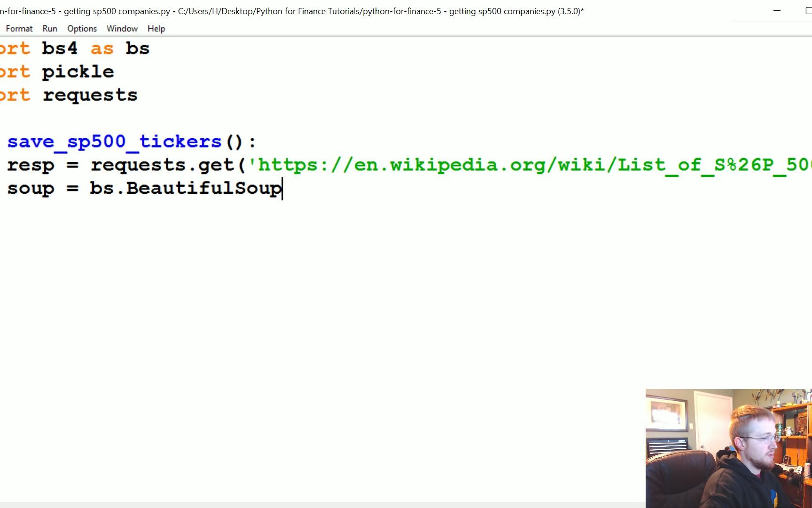
Task: Open the Window menu
Action: [122, 29]
